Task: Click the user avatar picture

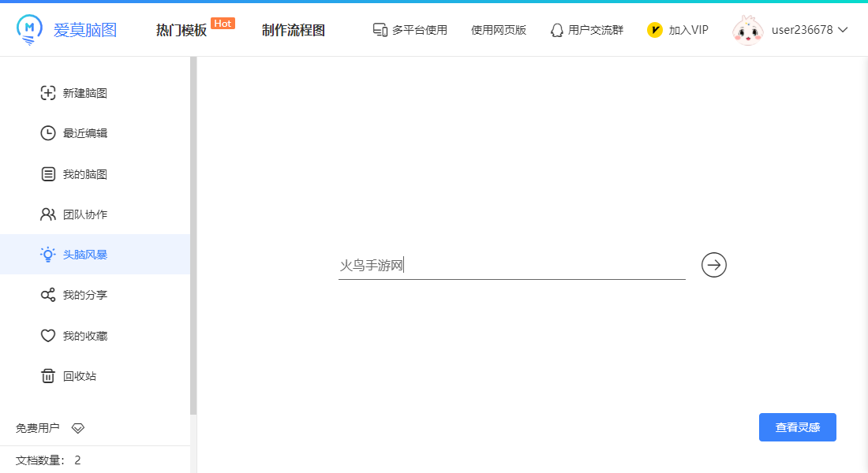Action: point(748,30)
